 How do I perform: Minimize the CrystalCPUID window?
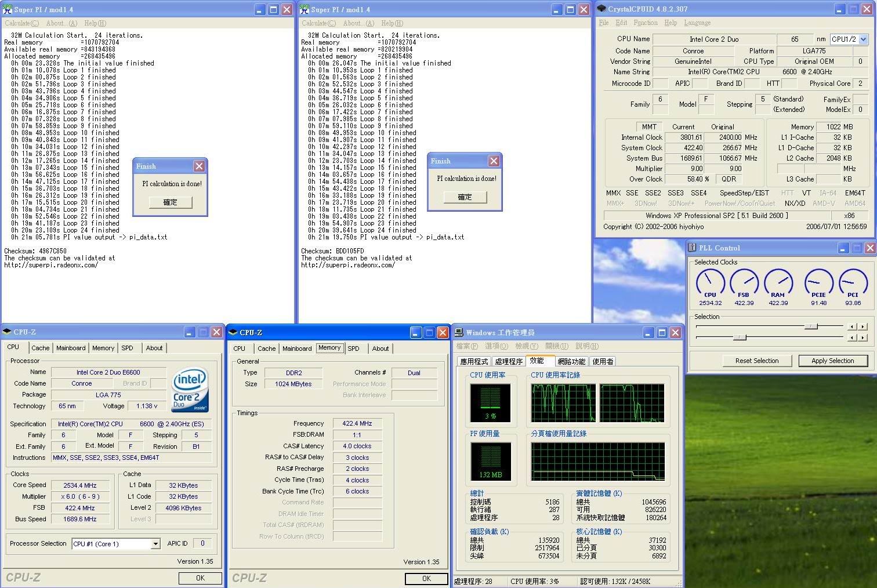tap(840, 9)
